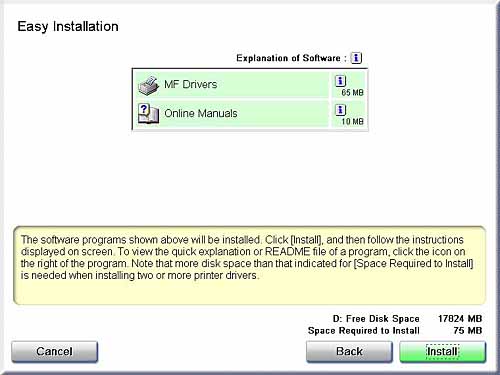Click the 17824 MB free space value
The image size is (500, 375).
pyautogui.click(x=460, y=319)
